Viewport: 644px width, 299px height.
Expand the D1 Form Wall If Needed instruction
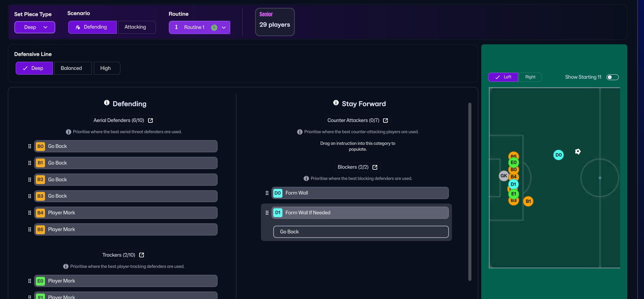pos(360,213)
